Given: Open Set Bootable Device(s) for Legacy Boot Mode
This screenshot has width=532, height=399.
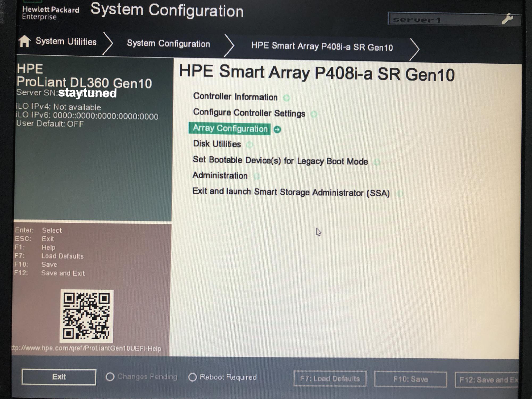Looking at the screenshot, I should 280,161.
